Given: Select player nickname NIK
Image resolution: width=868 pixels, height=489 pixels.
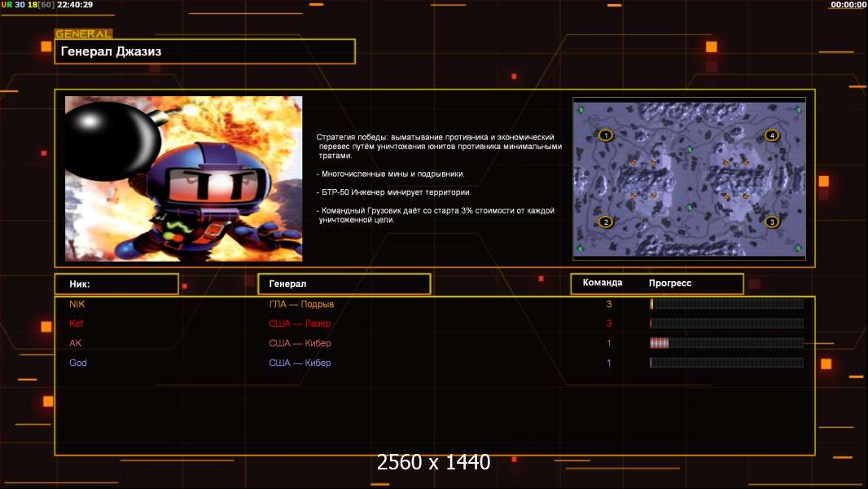Looking at the screenshot, I should tap(77, 304).
